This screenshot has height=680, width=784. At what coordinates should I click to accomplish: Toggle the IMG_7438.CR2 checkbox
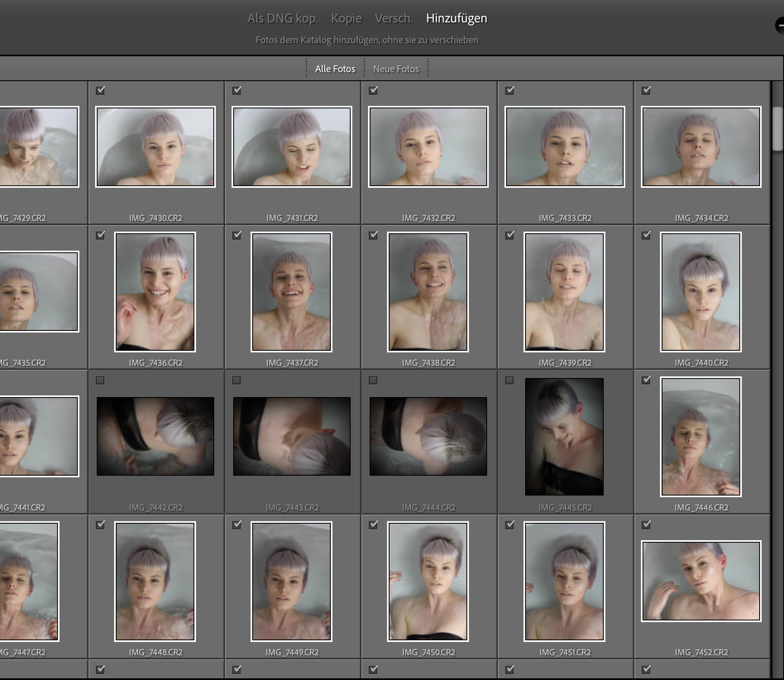373,235
